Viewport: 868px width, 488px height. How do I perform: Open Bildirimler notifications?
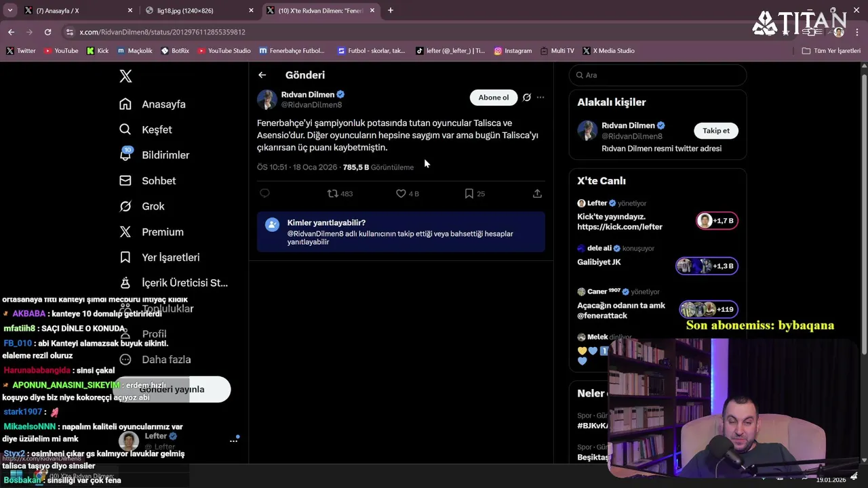click(154, 155)
